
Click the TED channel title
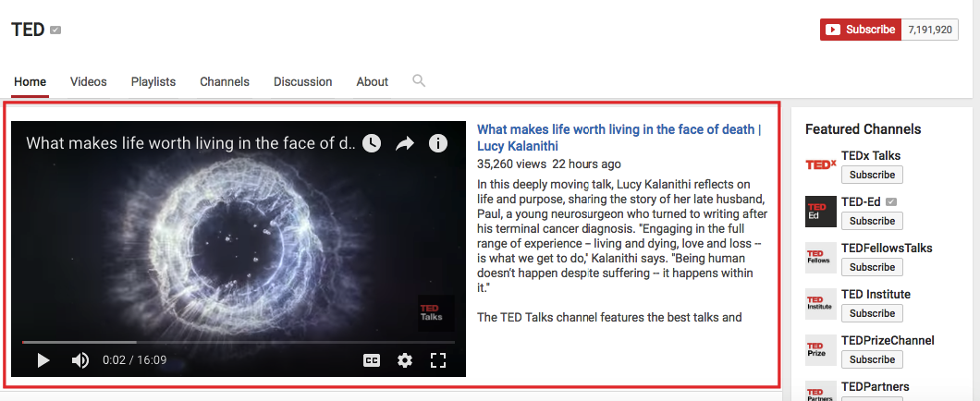pyautogui.click(x=28, y=30)
